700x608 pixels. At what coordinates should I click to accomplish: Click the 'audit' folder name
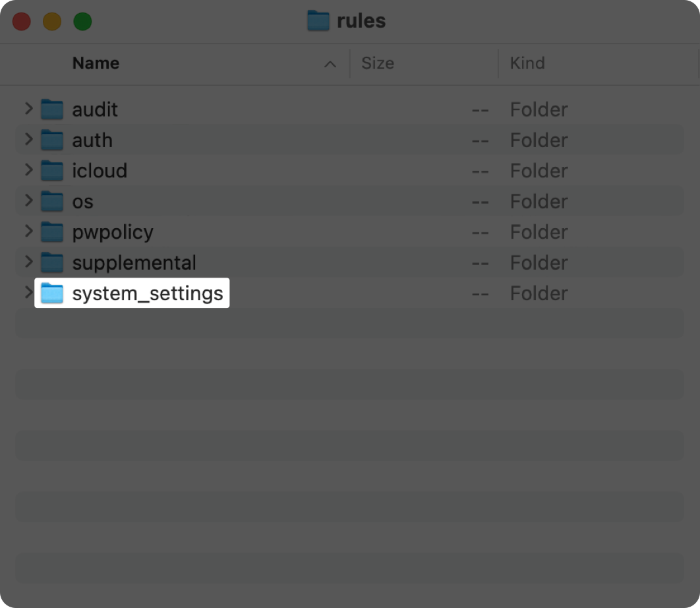pyautogui.click(x=95, y=109)
